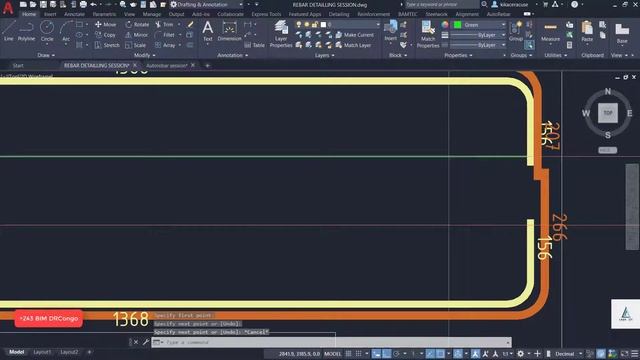Click the Mirror tool
This screenshot has height=360, width=640.
(x=136, y=35)
